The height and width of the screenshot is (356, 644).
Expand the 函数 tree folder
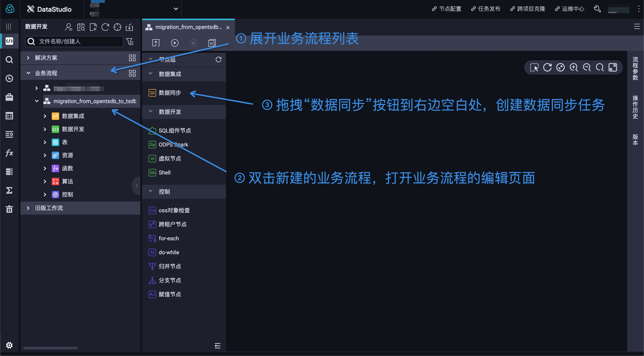pos(45,168)
